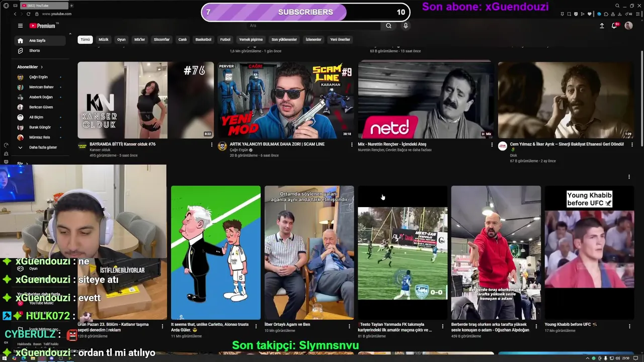644x362 pixels.
Task: Open the football match 0-0 short
Action: pos(403,252)
